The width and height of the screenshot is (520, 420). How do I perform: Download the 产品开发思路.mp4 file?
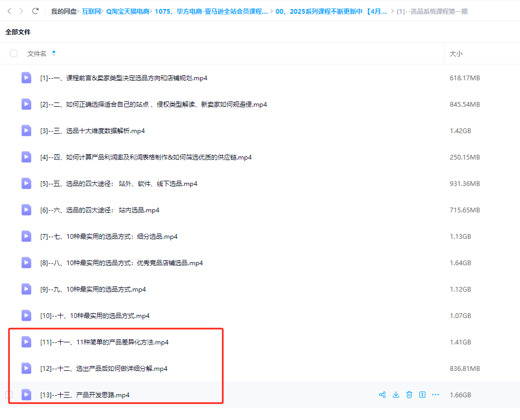[x=395, y=395]
